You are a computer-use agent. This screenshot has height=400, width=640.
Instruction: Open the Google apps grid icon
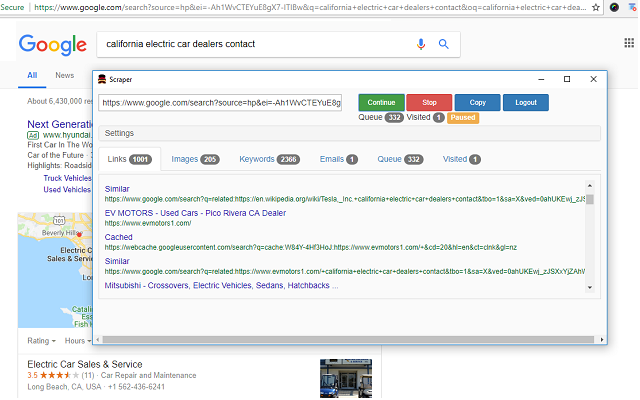(x=629, y=43)
